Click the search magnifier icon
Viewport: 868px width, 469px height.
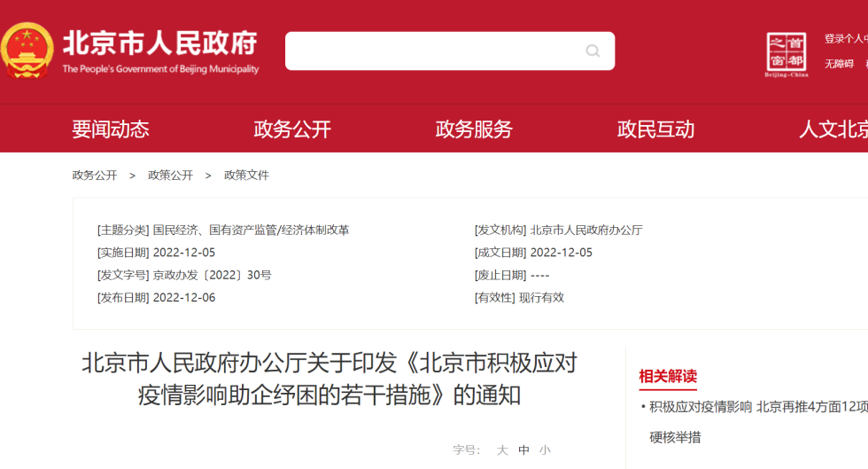[593, 51]
